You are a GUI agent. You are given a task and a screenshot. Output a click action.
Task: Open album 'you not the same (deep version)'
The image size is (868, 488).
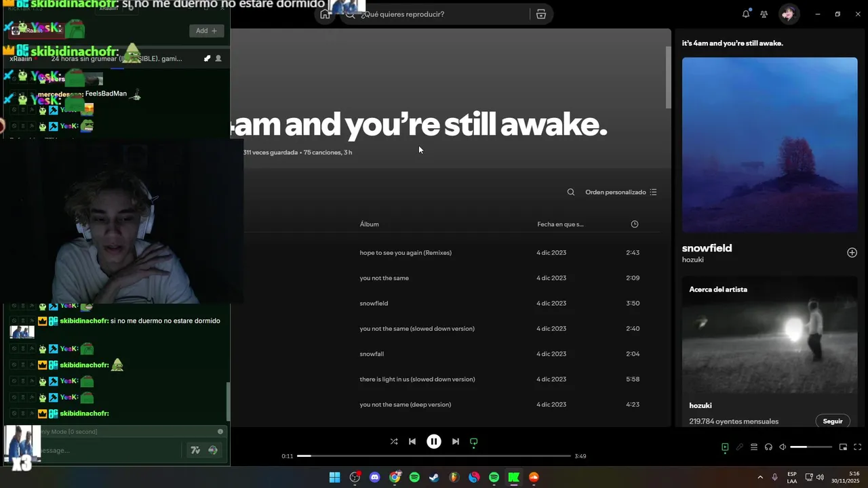pos(406,405)
